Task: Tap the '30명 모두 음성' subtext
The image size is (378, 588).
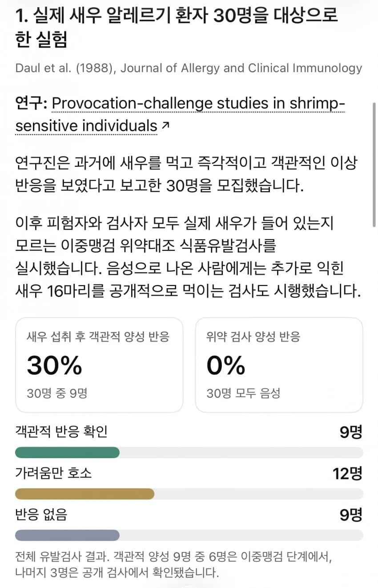Action: click(x=243, y=394)
